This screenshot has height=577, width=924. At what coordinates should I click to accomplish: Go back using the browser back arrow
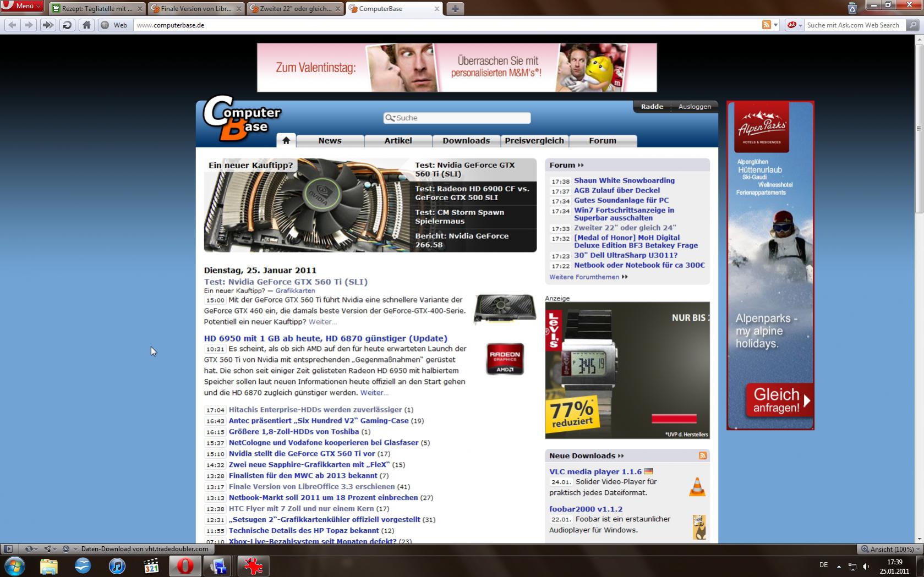12,25
